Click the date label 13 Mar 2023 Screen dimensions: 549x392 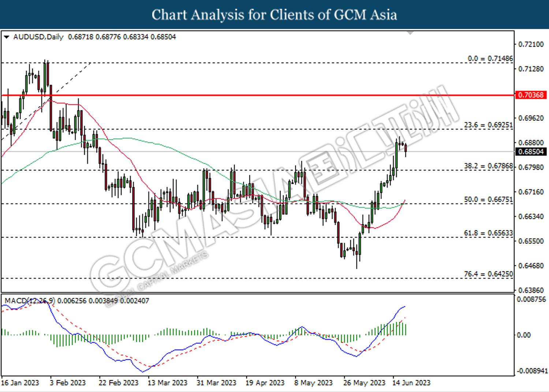167,382
